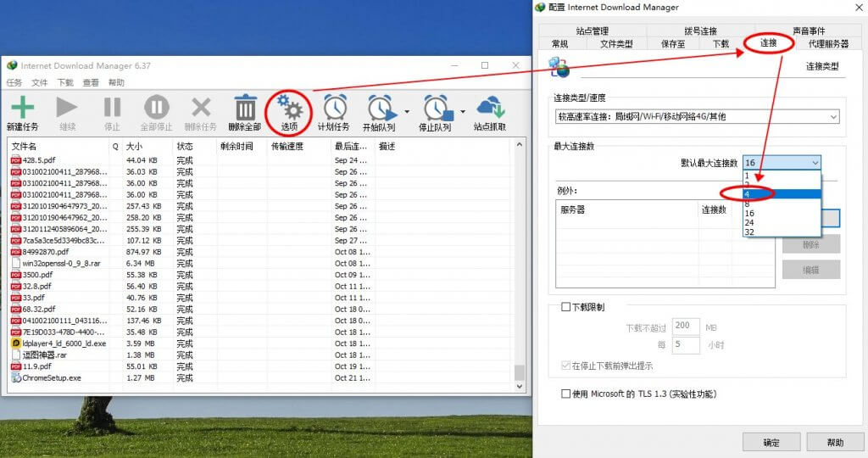Switch to 常规 tab
The image size is (868, 458).
[x=559, y=44]
